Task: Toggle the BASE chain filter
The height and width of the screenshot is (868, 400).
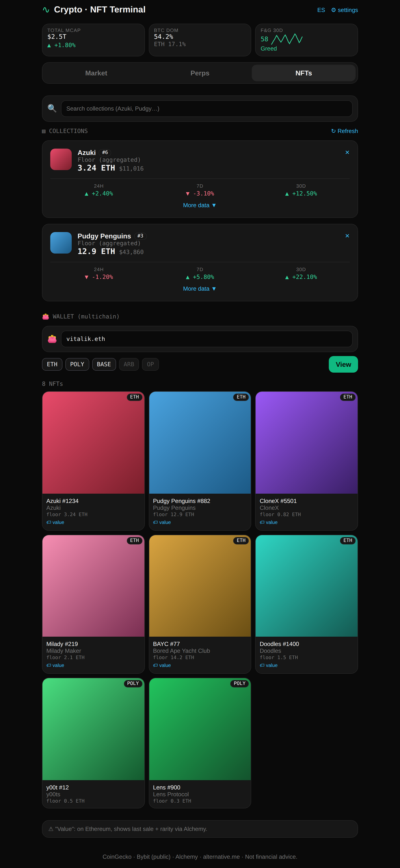Action: tap(104, 364)
